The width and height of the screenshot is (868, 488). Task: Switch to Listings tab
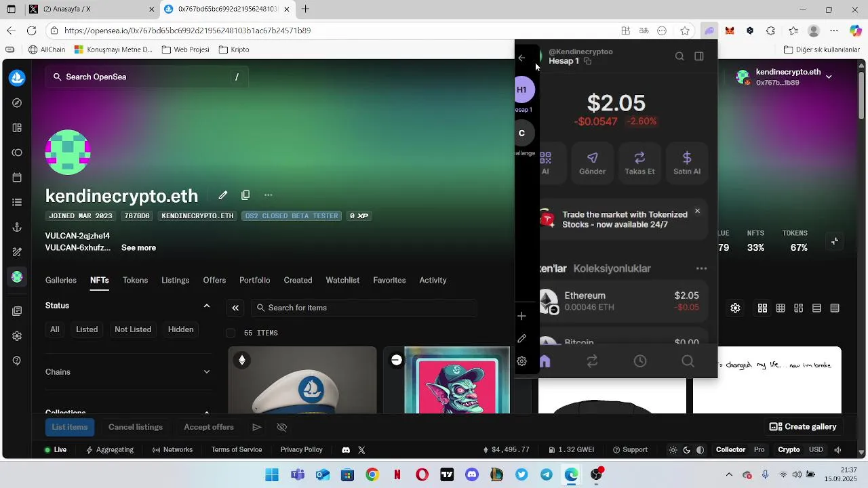pos(176,281)
